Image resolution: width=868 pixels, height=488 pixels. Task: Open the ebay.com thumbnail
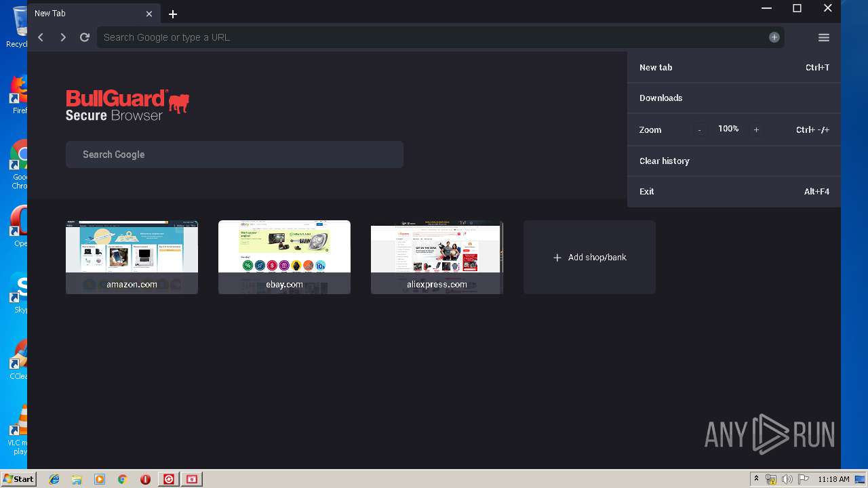click(284, 257)
